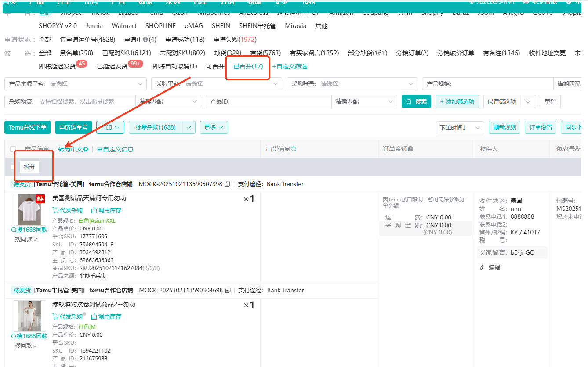The height and width of the screenshot is (367, 588).
Task: Click 搜1688同款 under the white dress
Action: [29, 336]
